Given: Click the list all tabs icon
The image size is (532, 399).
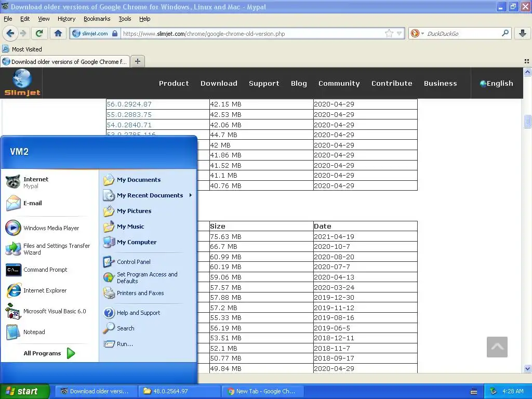Looking at the screenshot, I should [x=527, y=61].
